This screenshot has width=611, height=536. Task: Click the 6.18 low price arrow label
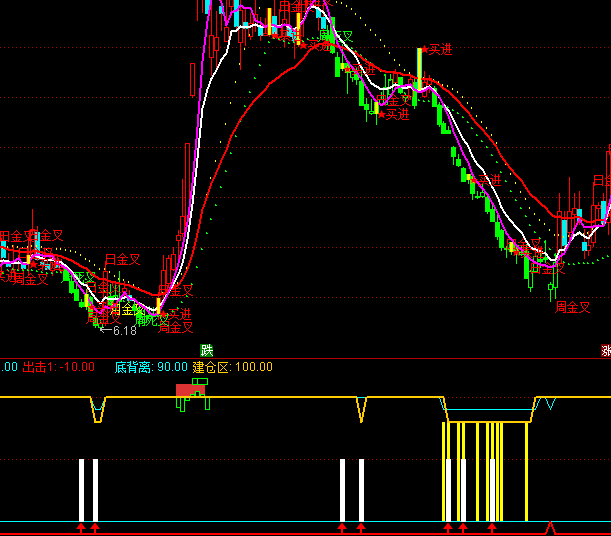pyautogui.click(x=118, y=330)
